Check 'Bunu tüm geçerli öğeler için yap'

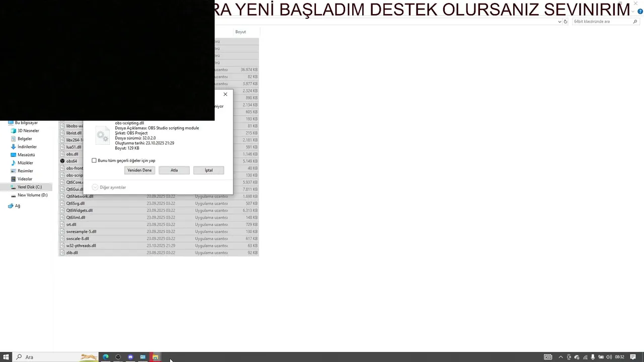point(94,161)
